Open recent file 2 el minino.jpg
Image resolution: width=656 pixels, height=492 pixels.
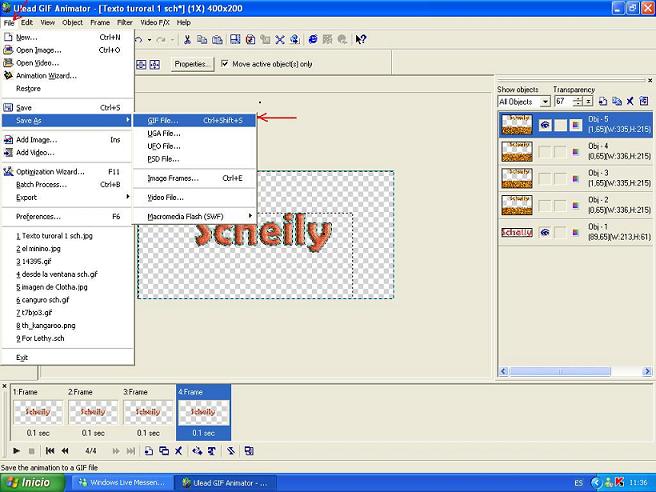coord(67,249)
